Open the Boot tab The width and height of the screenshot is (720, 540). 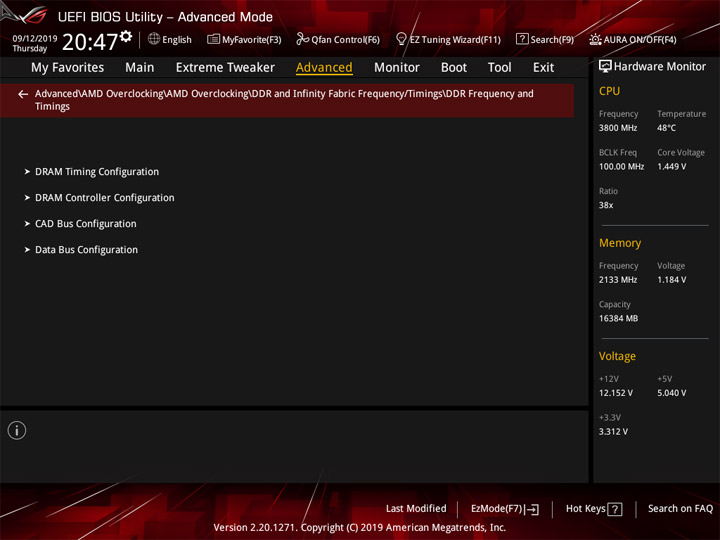point(454,68)
